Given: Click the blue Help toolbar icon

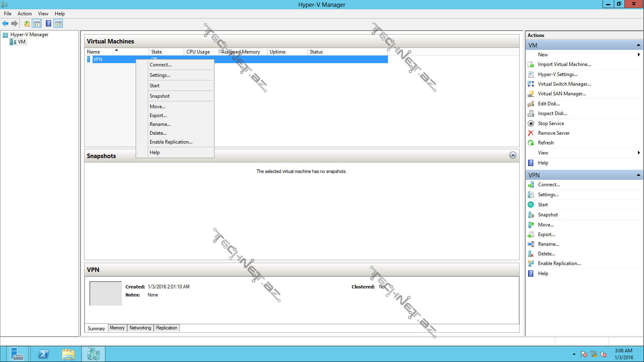Looking at the screenshot, I should coord(48,24).
